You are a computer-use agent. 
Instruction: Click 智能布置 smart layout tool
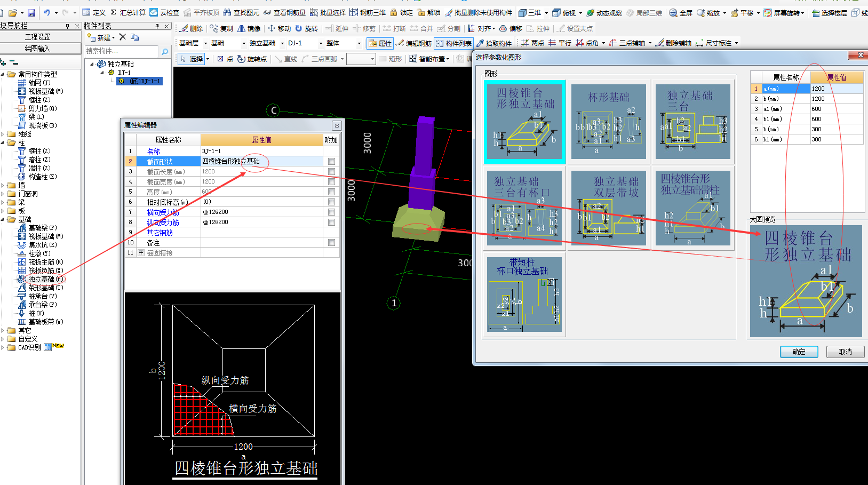tap(429, 59)
